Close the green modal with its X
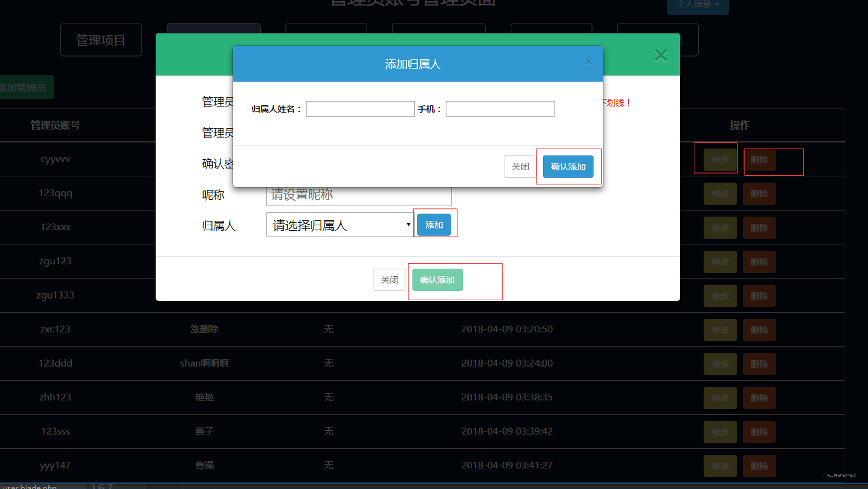The width and height of the screenshot is (868, 489). [x=661, y=56]
